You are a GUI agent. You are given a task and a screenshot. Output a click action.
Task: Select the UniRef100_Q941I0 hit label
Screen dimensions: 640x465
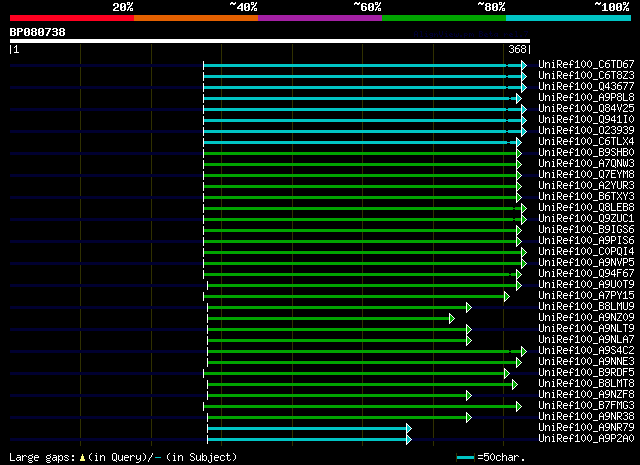tap(586, 120)
